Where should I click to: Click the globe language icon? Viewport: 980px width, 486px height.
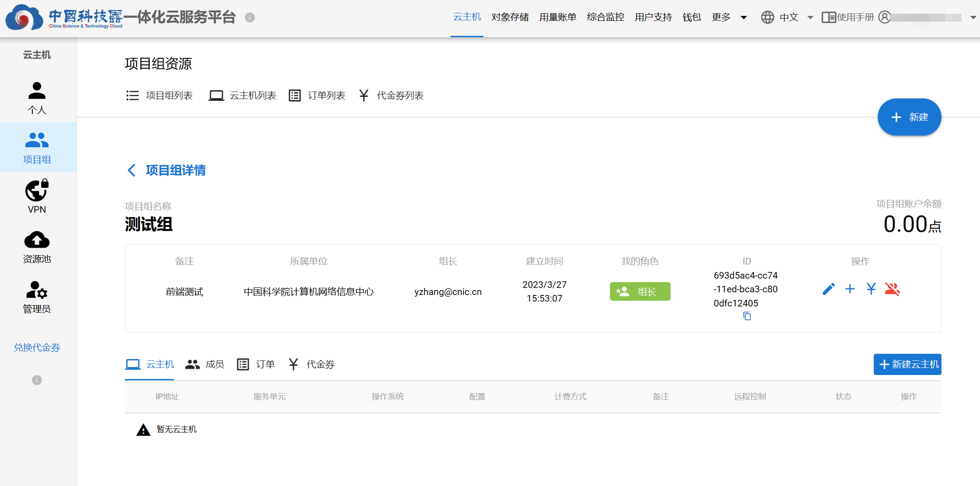point(768,17)
